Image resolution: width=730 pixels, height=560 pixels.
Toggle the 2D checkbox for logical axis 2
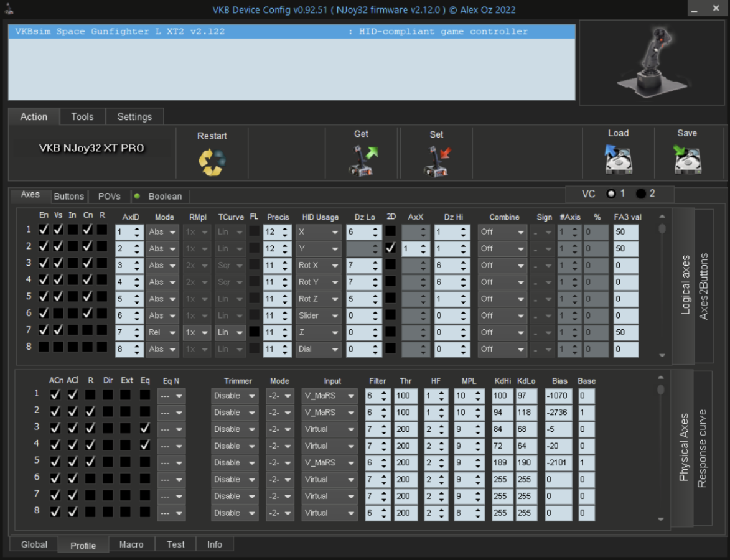click(391, 248)
